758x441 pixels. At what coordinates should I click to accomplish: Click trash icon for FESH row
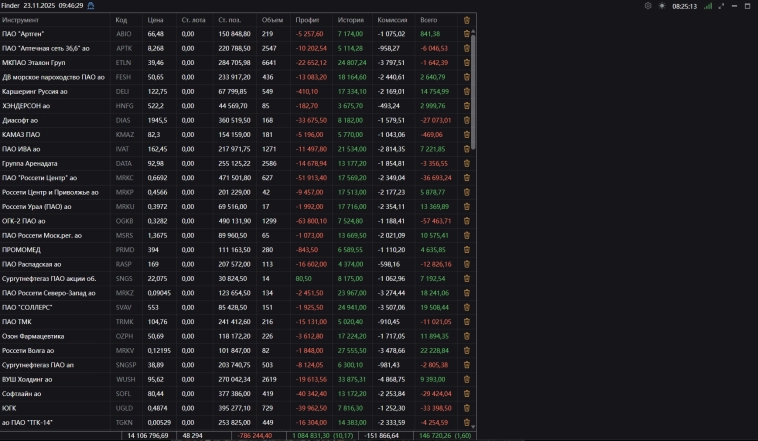(466, 77)
